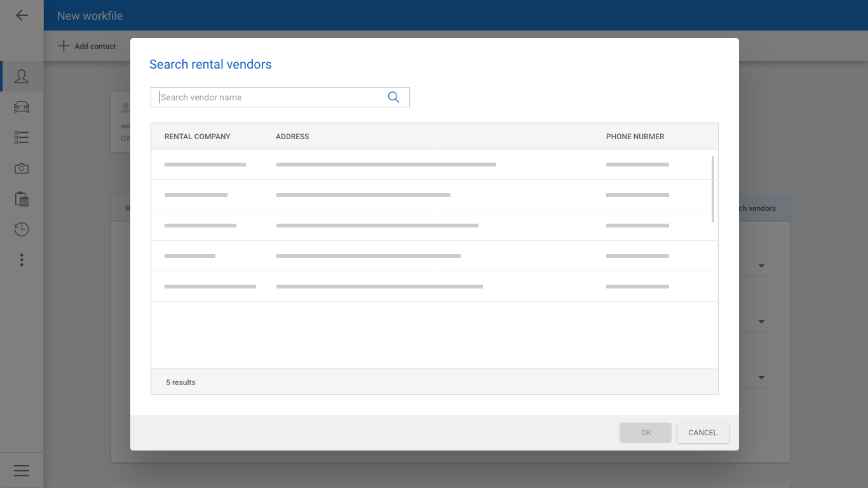Open the hamburger menu at bottom left

click(22, 470)
